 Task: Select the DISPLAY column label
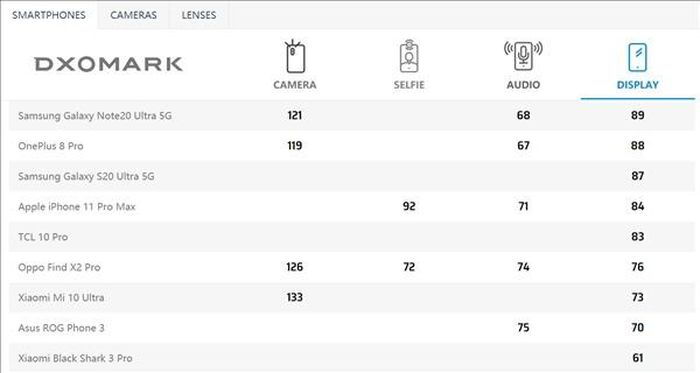(x=638, y=85)
